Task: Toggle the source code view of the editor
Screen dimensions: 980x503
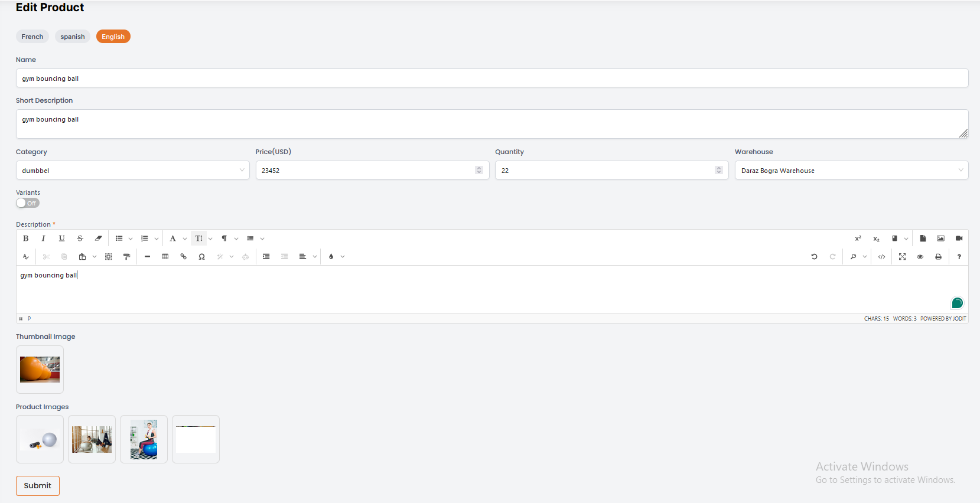Action: coord(881,257)
